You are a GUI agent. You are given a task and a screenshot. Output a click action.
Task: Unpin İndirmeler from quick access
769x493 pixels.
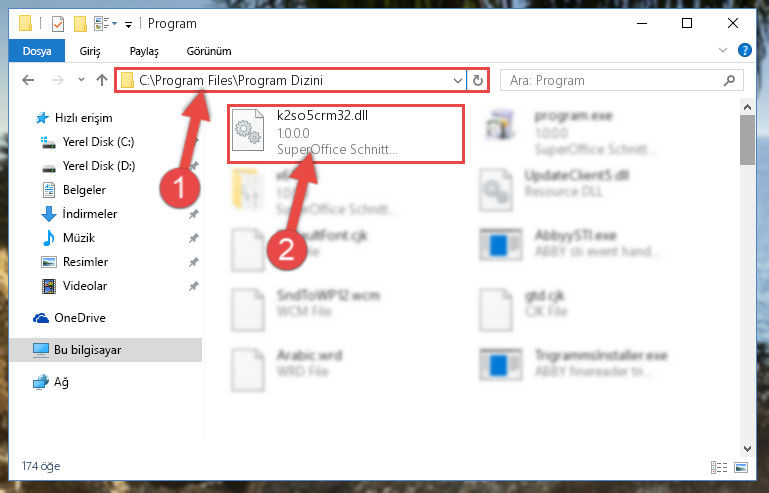194,214
